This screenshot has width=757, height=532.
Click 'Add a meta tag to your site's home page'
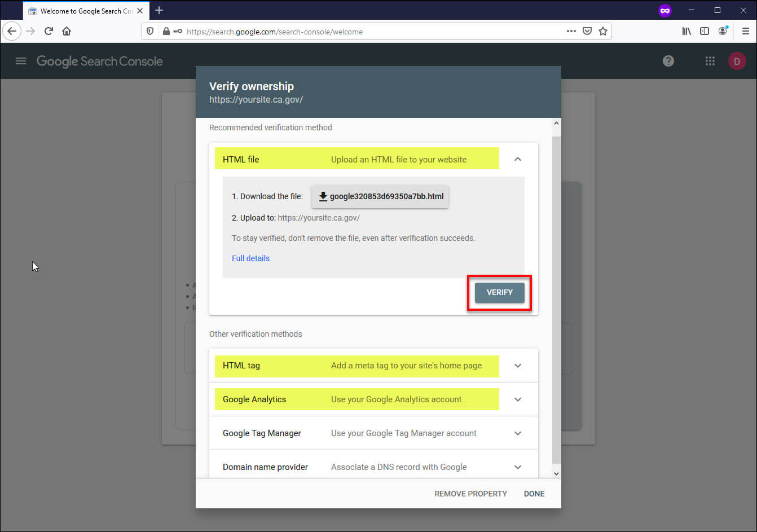click(406, 366)
